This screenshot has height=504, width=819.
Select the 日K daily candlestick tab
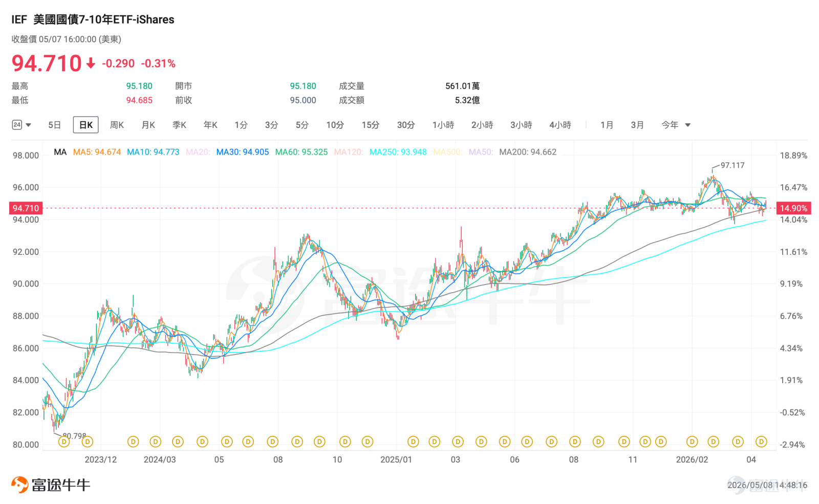point(86,125)
